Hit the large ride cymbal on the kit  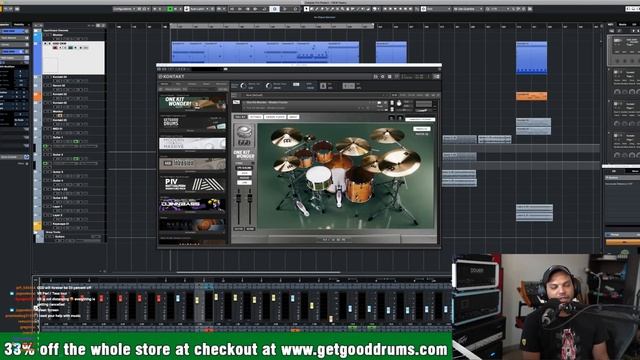click(x=400, y=162)
